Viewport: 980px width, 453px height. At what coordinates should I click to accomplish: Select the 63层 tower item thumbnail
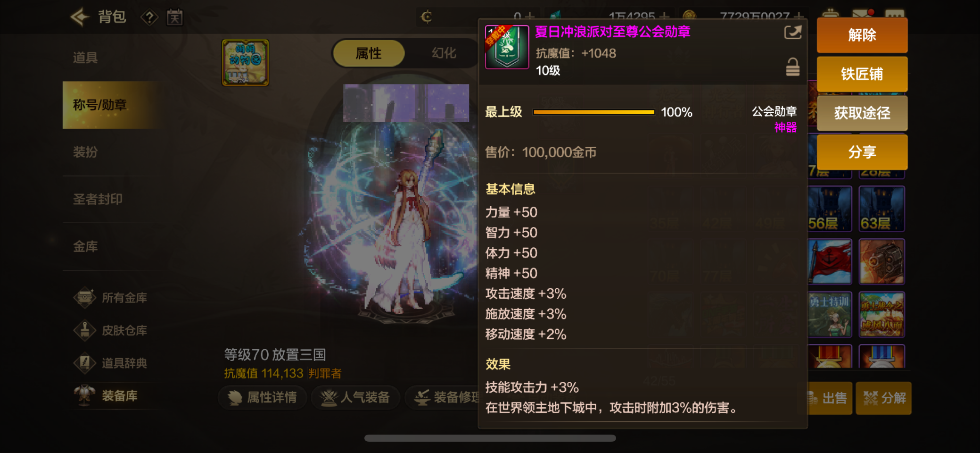(x=881, y=209)
